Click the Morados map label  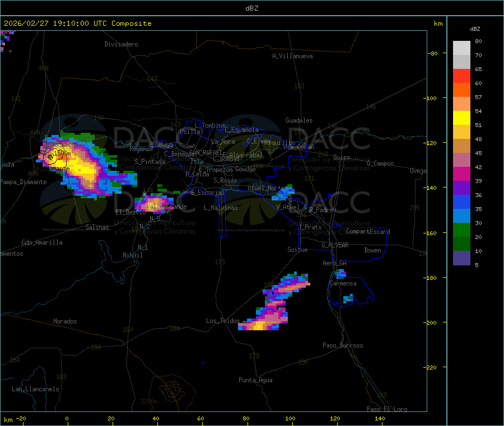point(65,321)
